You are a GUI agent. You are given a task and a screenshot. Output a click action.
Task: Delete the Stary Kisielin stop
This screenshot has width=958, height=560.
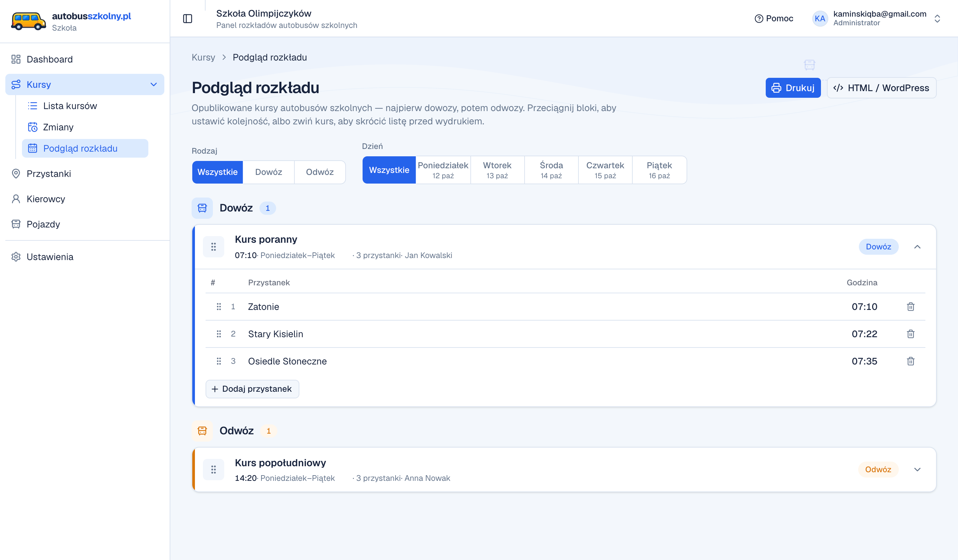[x=910, y=334]
